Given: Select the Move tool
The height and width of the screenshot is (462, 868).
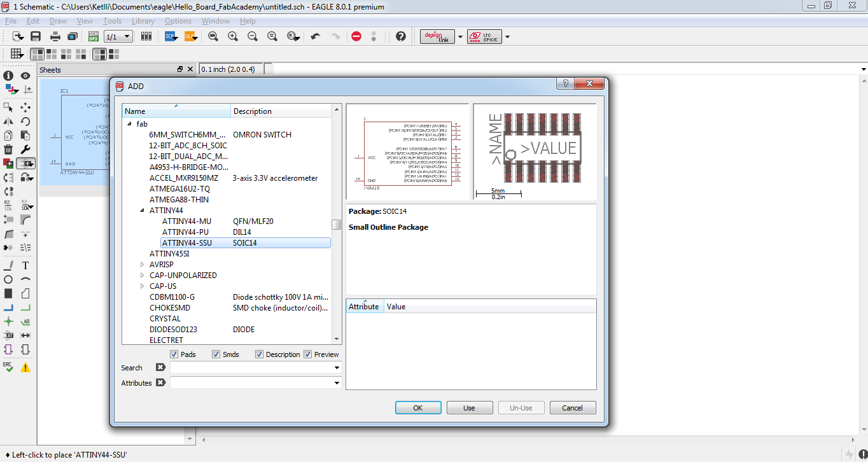Looking at the screenshot, I should [25, 107].
